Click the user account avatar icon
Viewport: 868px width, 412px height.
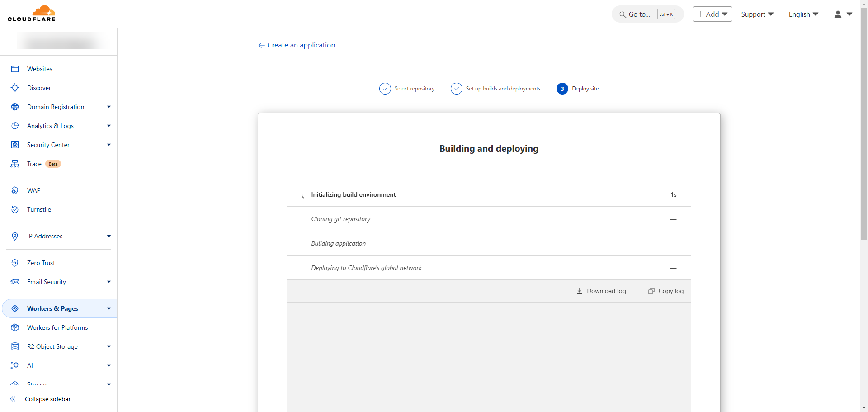tap(838, 14)
